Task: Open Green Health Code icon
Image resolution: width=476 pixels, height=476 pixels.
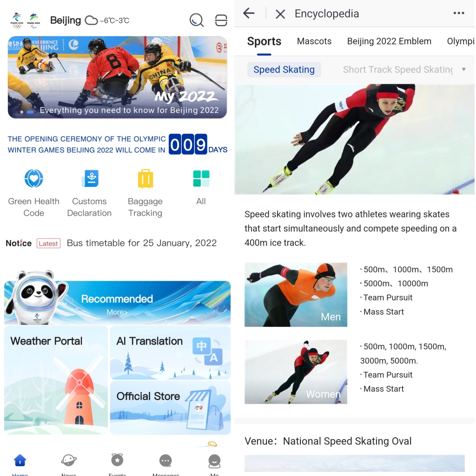Action: coord(33,178)
